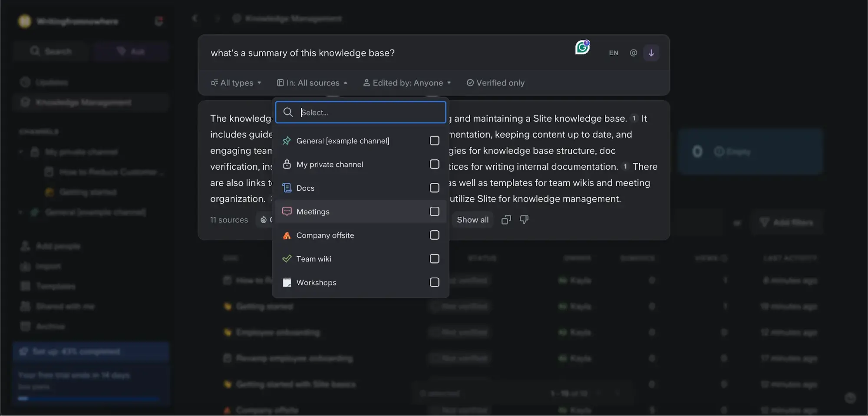This screenshot has width=868, height=416.
Task: Click the thumbs down feedback icon
Action: (524, 220)
